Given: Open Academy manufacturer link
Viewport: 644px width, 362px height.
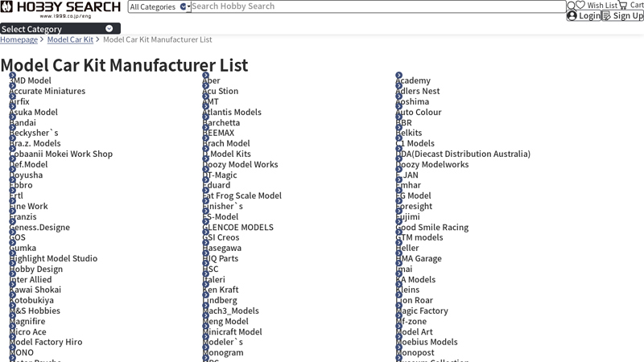Looking at the screenshot, I should (x=413, y=80).
